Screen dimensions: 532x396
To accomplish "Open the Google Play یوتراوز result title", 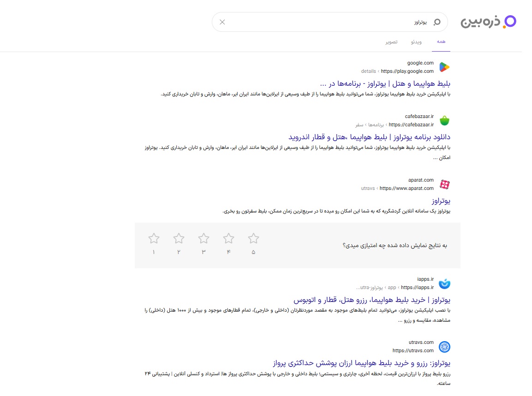I will 384,83.
